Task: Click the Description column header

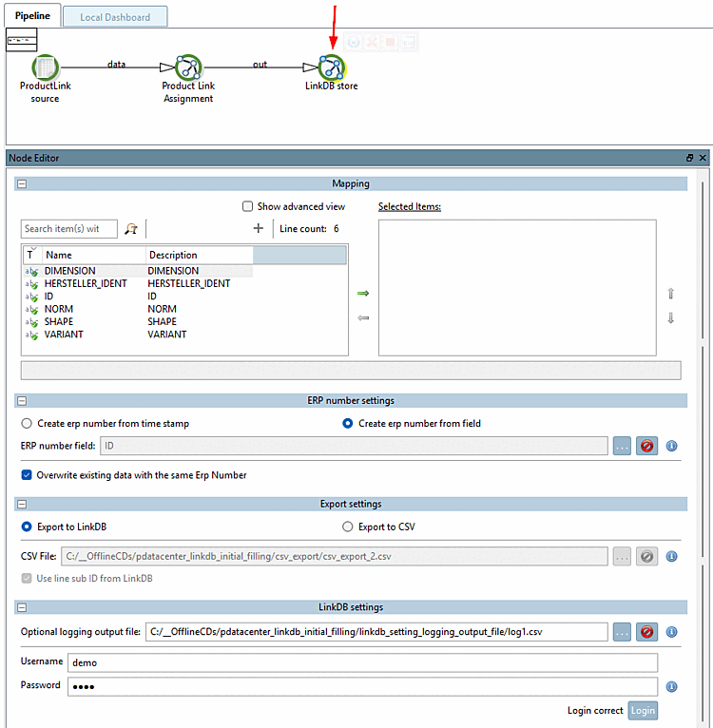Action: [x=200, y=255]
